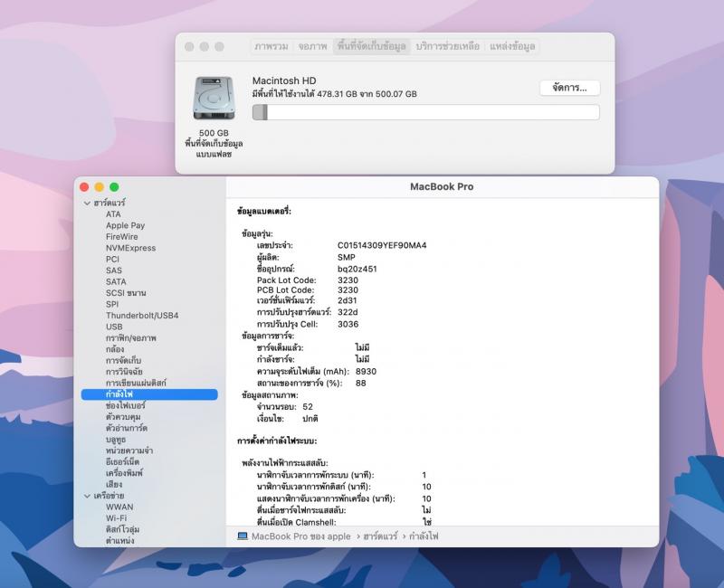Viewport: 724px width, 588px height.
Task: Select ATA in the sidebar
Action: (113, 214)
